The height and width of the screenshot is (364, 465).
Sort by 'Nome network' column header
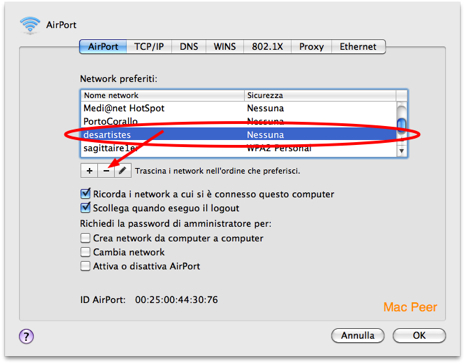[x=163, y=95]
